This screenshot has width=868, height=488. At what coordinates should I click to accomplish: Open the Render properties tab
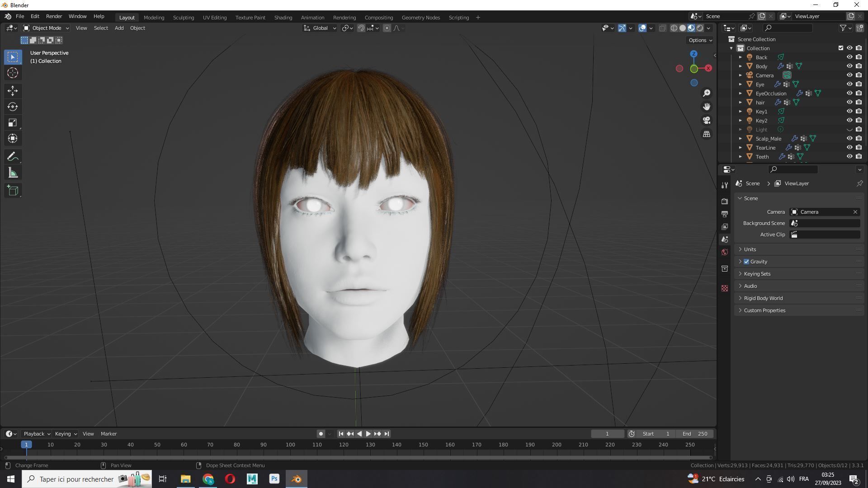[725, 201]
